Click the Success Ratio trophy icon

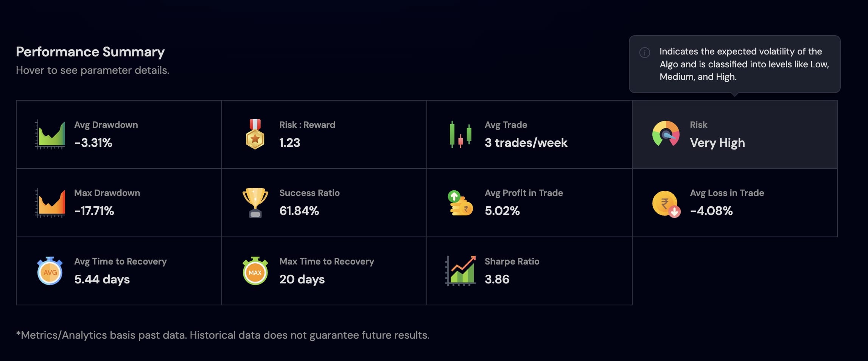pos(255,202)
